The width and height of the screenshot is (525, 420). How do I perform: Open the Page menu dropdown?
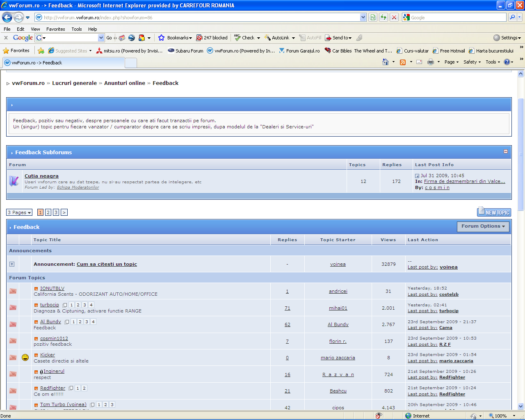(x=452, y=62)
